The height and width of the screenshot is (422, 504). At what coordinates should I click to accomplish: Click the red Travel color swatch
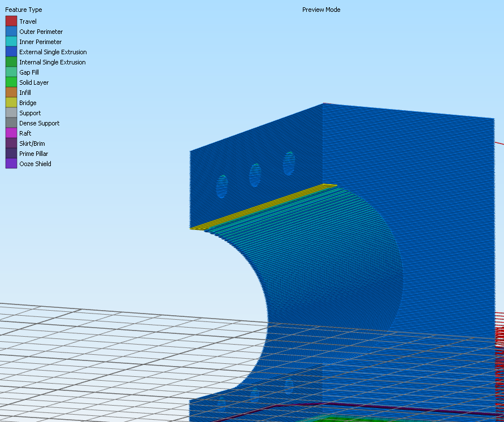(x=11, y=21)
